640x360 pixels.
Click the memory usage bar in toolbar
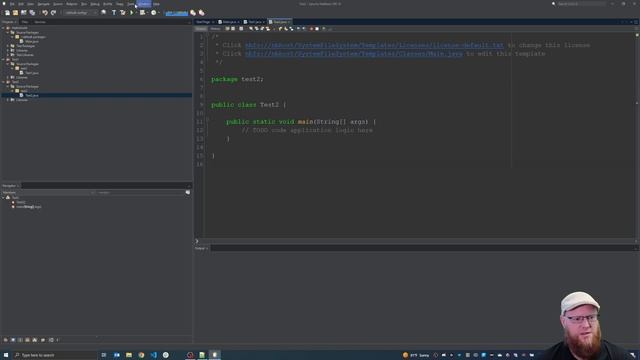pos(177,13)
